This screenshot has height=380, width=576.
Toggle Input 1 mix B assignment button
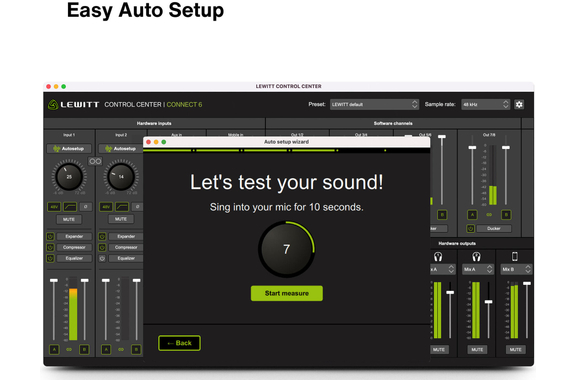click(x=84, y=349)
